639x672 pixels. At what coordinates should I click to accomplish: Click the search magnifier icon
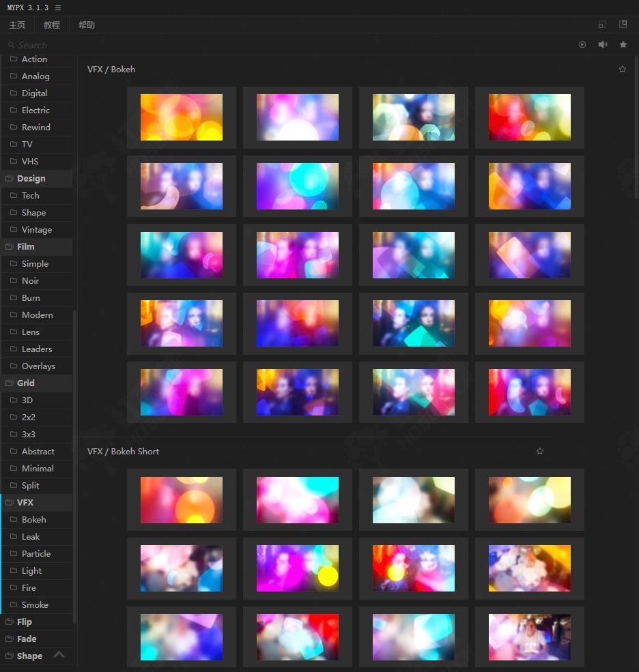point(11,44)
